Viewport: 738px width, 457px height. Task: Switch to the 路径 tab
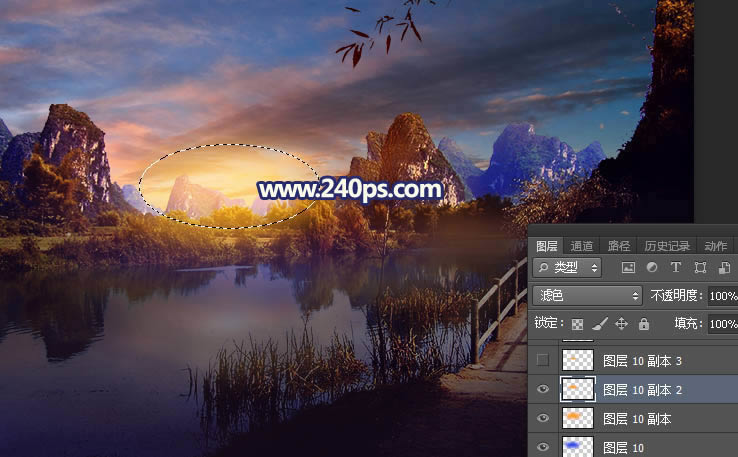tap(619, 246)
